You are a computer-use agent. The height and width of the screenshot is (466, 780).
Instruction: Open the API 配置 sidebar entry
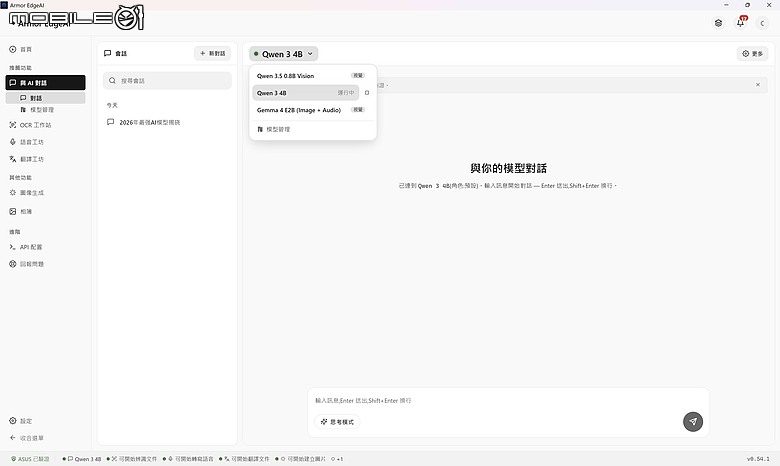tap(26, 247)
